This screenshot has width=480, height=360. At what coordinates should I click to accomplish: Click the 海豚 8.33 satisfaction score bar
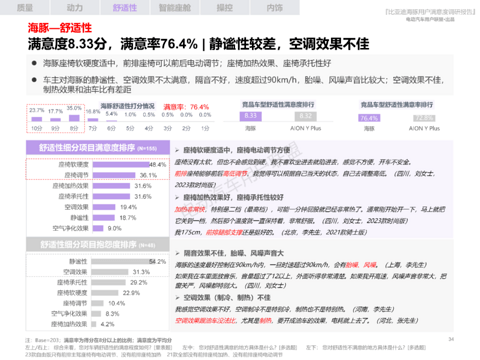click(250, 116)
